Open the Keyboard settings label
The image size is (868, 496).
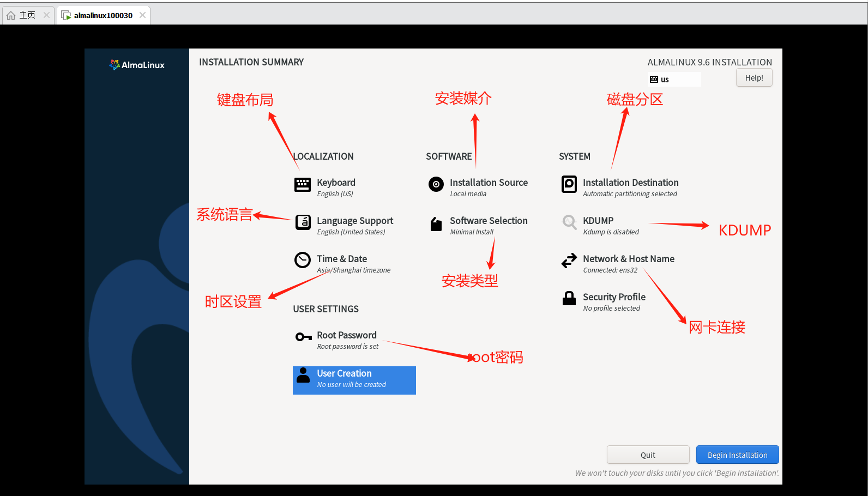(x=336, y=183)
